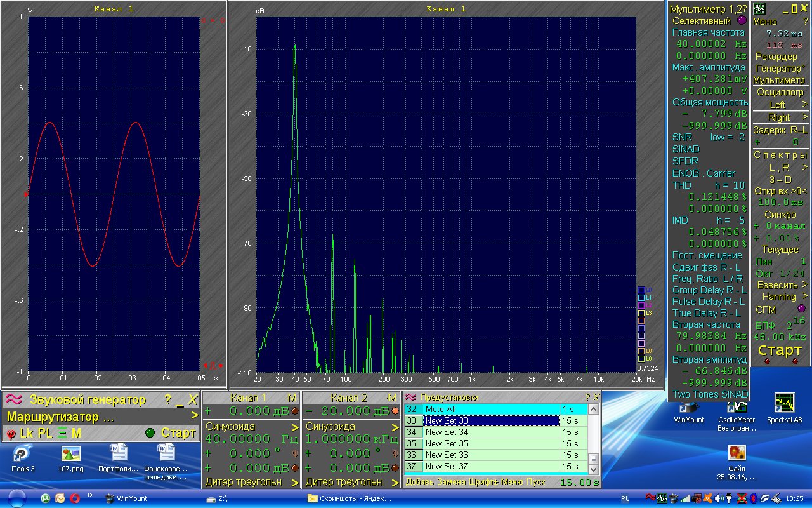Expand the Маршрутизатор arrow
This screenshot has width=812, height=508.
click(x=195, y=417)
